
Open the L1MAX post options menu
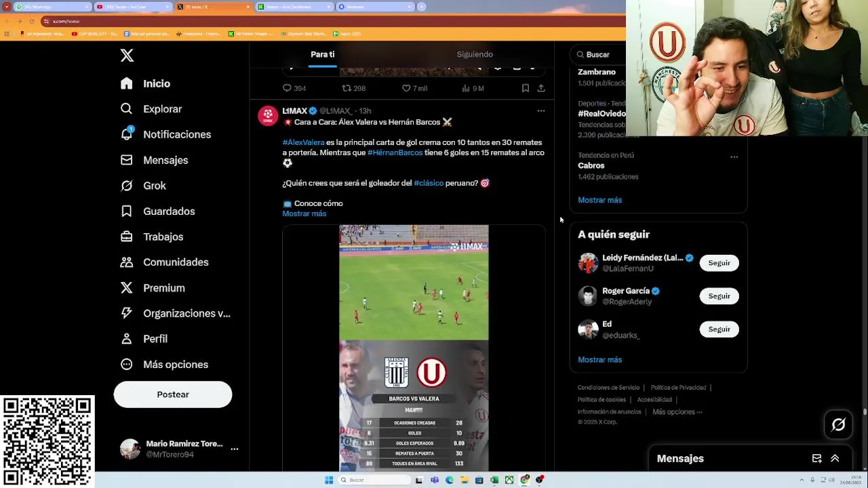(x=541, y=110)
